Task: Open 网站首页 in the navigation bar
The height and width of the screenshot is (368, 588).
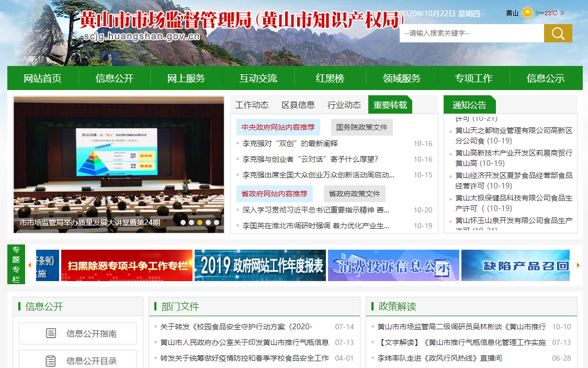Action: click(x=43, y=78)
